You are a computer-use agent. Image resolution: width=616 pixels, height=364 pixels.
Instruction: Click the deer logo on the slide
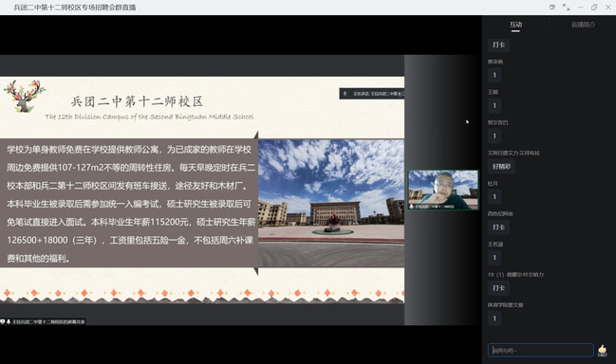pos(25,96)
